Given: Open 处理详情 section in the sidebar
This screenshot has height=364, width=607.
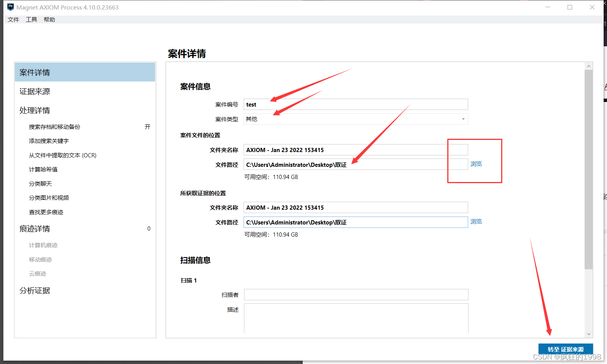Looking at the screenshot, I should [x=35, y=110].
